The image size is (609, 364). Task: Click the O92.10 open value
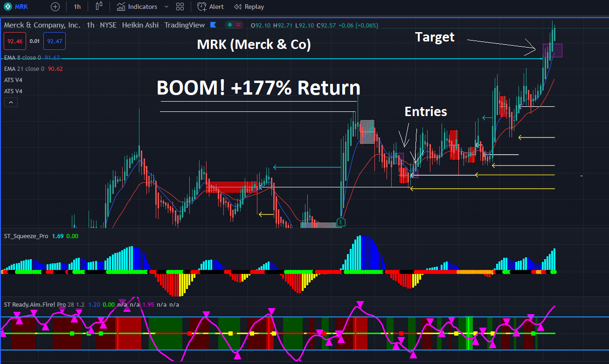pos(261,25)
